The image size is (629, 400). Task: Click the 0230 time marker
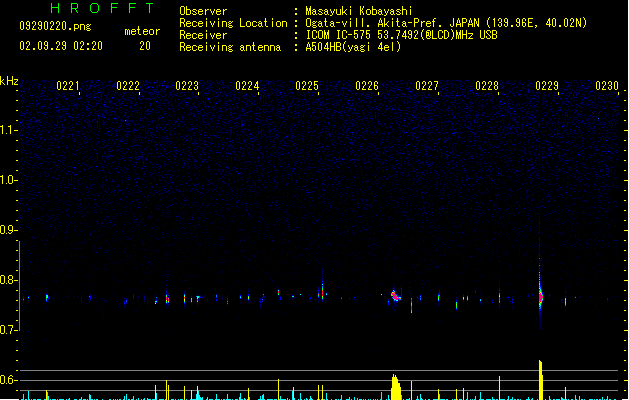click(x=607, y=86)
